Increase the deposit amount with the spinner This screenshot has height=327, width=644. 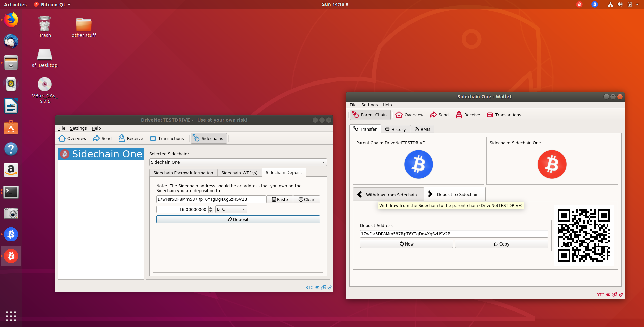[211, 208]
